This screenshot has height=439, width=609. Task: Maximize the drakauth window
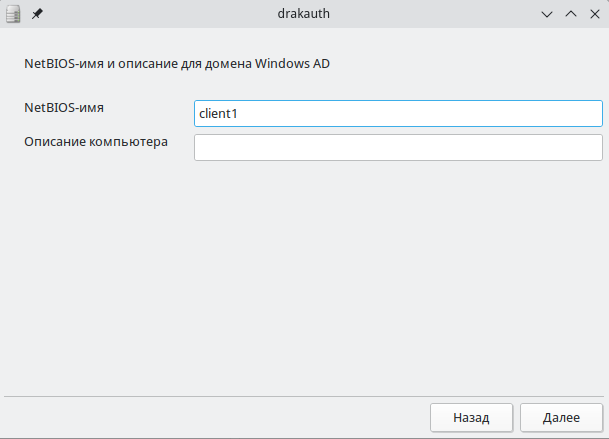click(x=571, y=14)
